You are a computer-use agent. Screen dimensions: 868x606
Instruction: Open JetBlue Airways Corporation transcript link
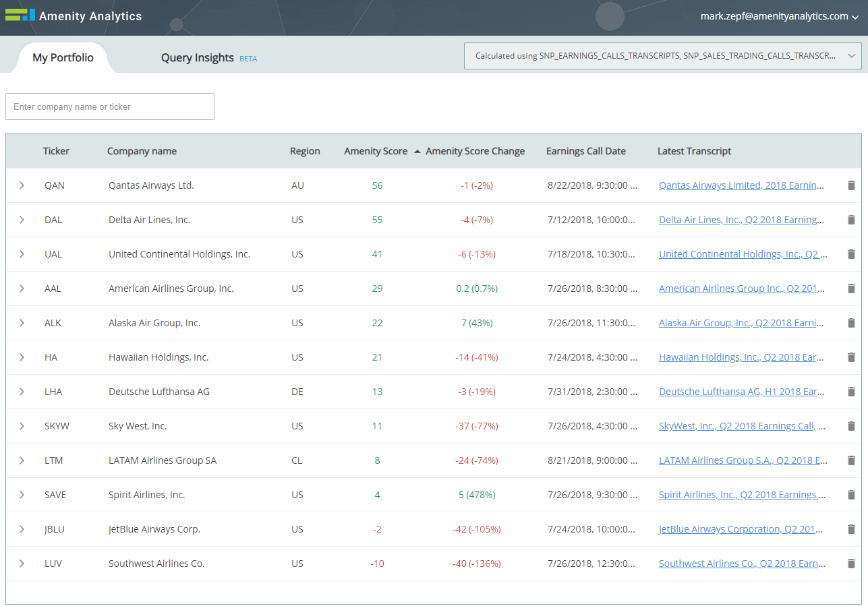coord(741,529)
